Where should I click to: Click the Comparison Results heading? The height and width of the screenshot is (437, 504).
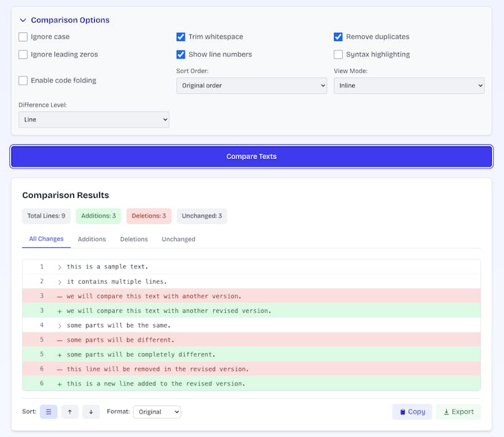click(66, 195)
